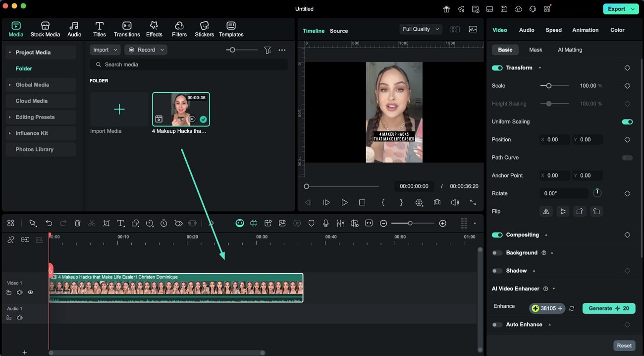
Task: Click the Speed Ramping clock icon
Action: click(x=150, y=223)
